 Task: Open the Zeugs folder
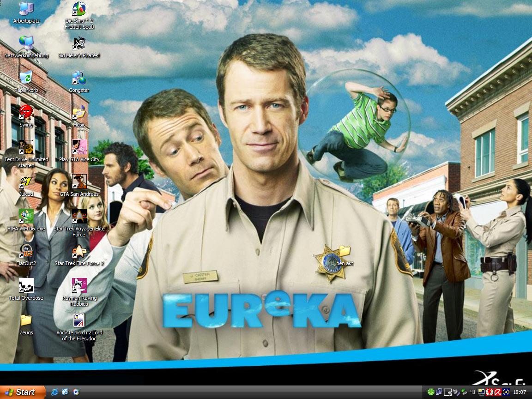pyautogui.click(x=26, y=320)
